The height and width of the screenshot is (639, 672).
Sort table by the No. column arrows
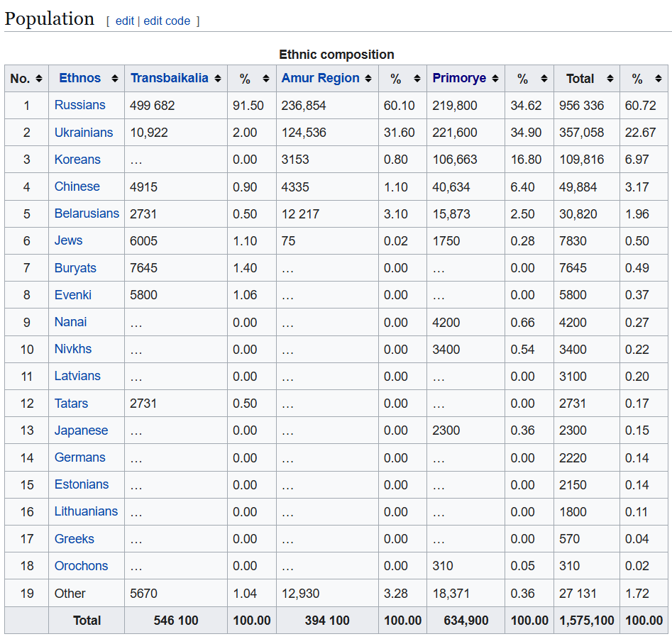[39, 79]
